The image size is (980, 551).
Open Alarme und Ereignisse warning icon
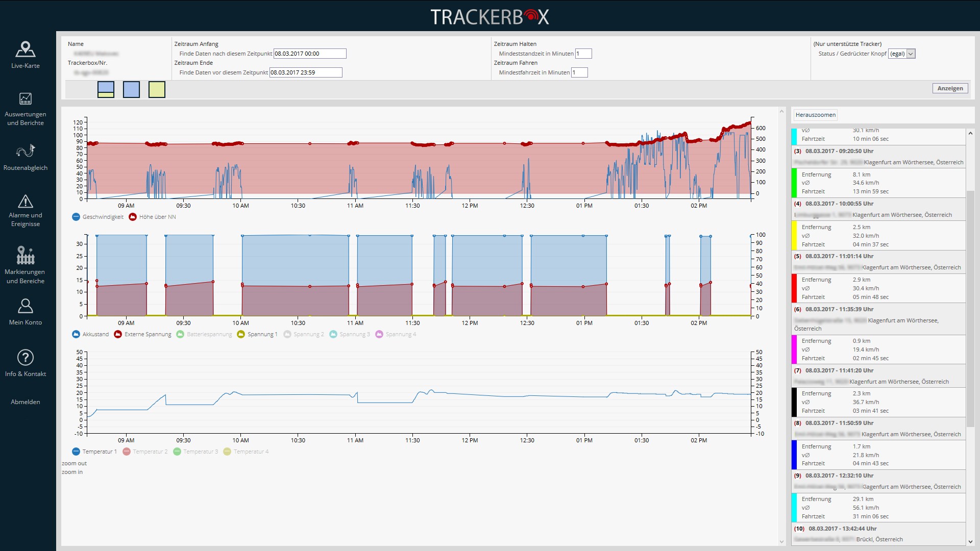point(25,202)
